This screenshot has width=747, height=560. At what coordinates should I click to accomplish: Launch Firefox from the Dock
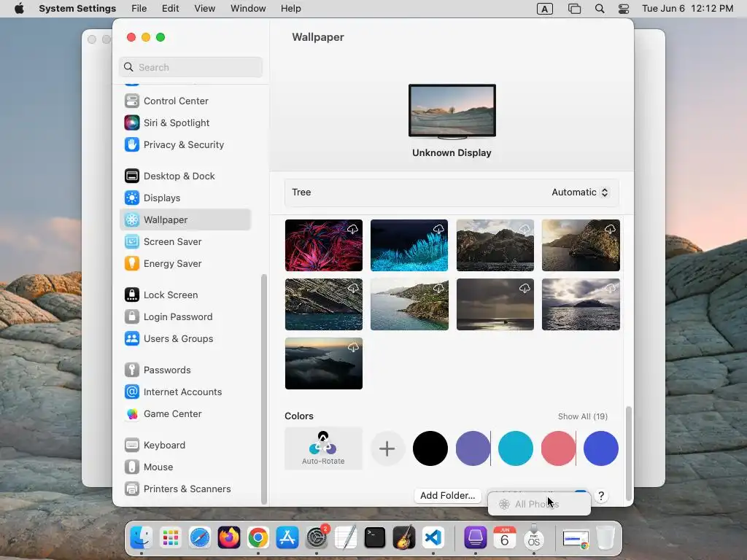[x=228, y=538]
